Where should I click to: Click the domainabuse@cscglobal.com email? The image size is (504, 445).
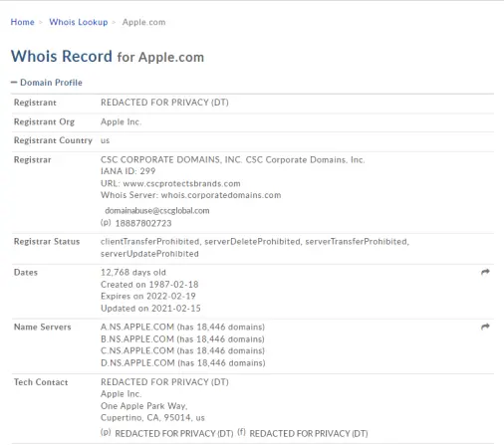pyautogui.click(x=157, y=211)
